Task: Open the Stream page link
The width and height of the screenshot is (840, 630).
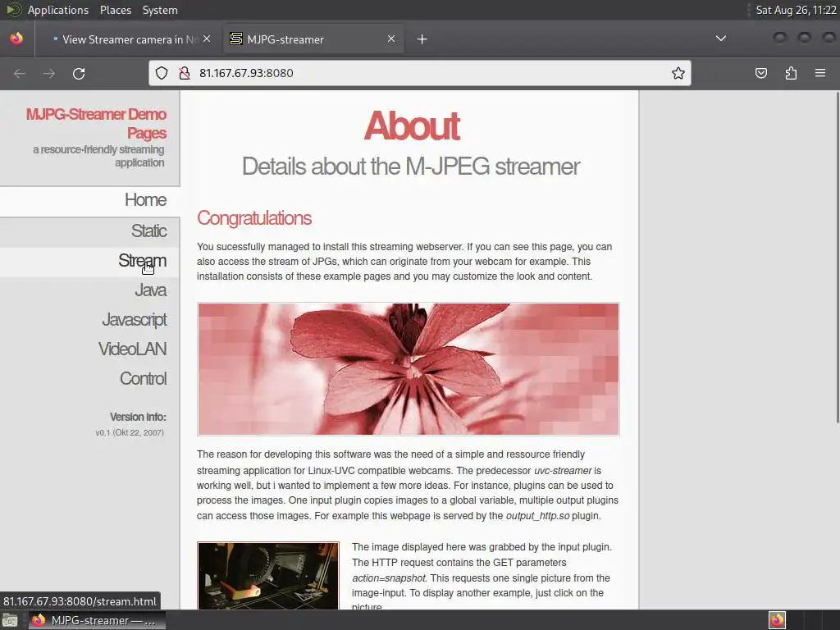Action: point(142,260)
